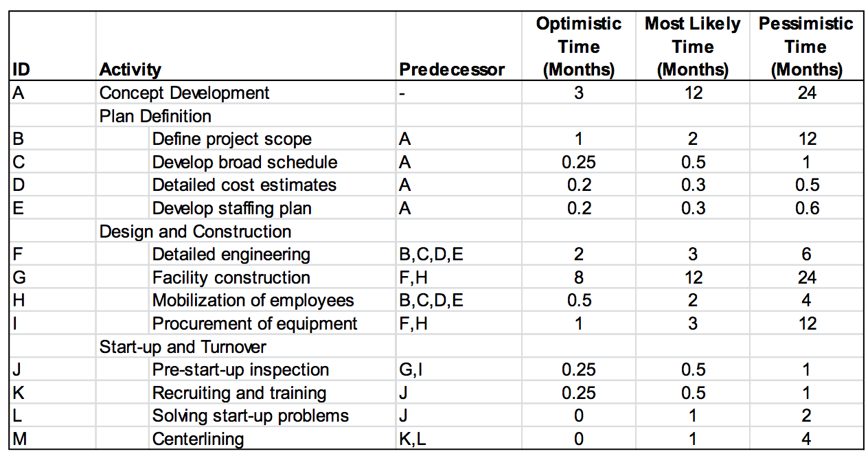Click the Optimistic Time column header
Viewport: 868px width, 456px height.
tap(578, 47)
